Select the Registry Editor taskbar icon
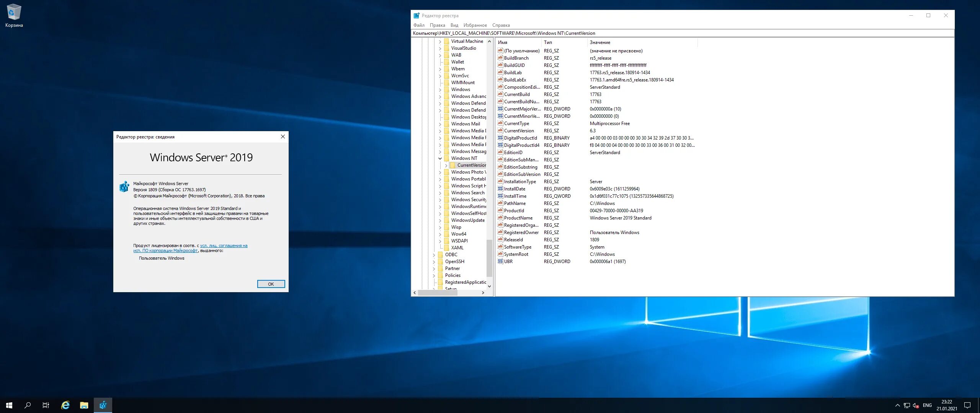 (x=103, y=405)
